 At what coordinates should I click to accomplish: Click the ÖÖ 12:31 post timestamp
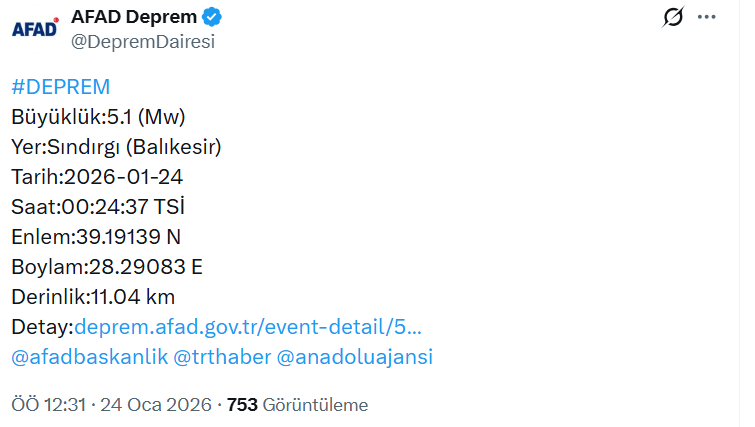47,405
